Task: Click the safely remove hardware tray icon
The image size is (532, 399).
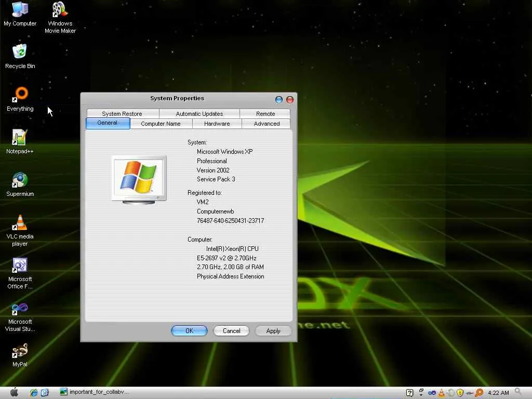Action: tap(470, 393)
